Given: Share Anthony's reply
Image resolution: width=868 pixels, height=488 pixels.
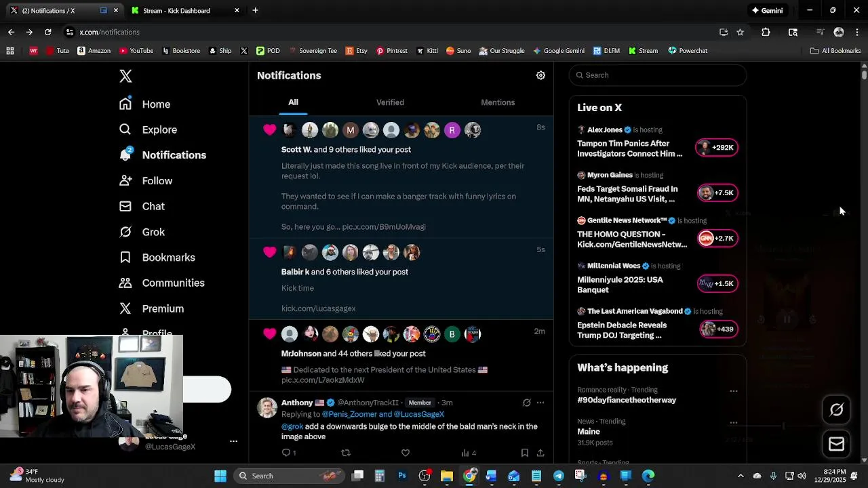Looking at the screenshot, I should pos(540,453).
